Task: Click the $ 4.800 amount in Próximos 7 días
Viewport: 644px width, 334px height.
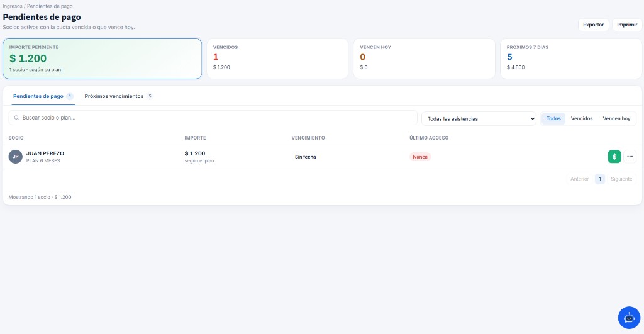Action: click(x=516, y=67)
